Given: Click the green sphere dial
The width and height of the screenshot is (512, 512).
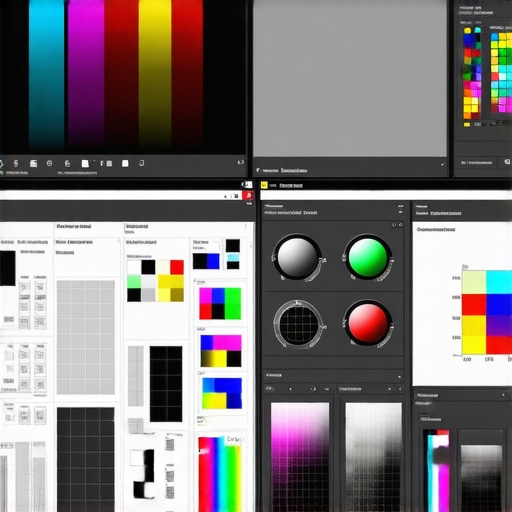Looking at the screenshot, I should pos(368,257).
